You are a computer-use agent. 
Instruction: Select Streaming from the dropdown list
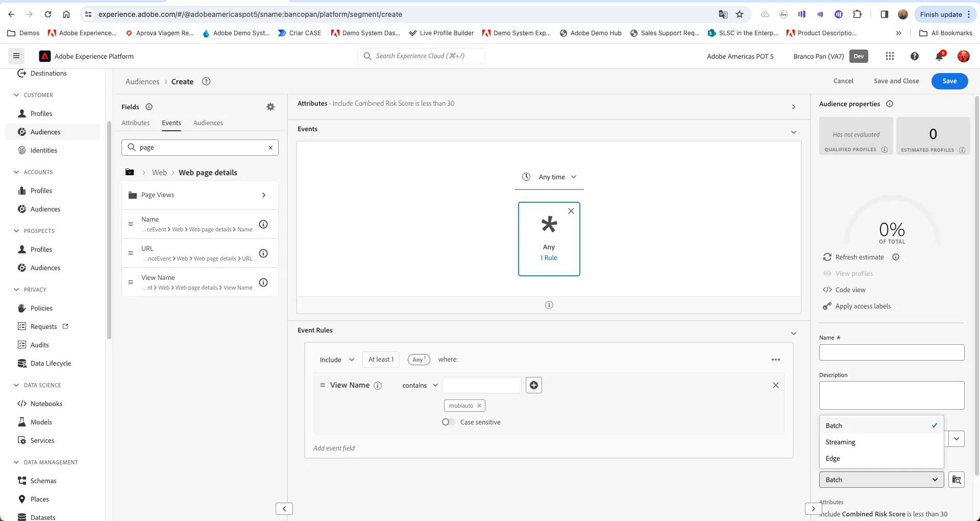coord(881,442)
